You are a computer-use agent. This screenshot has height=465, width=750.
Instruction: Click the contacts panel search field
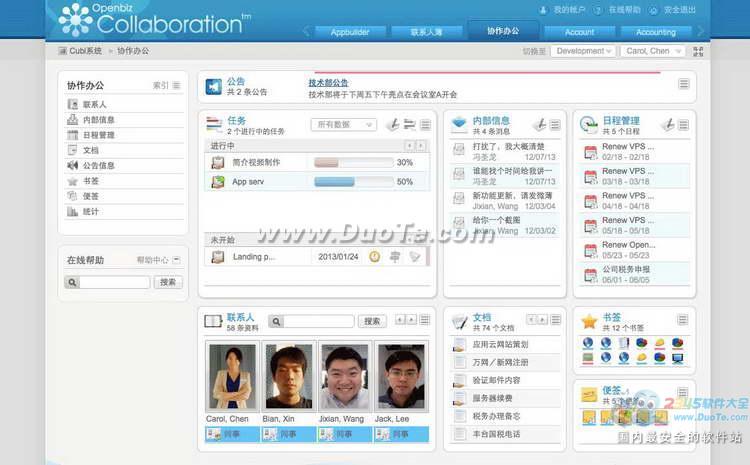[x=319, y=321]
